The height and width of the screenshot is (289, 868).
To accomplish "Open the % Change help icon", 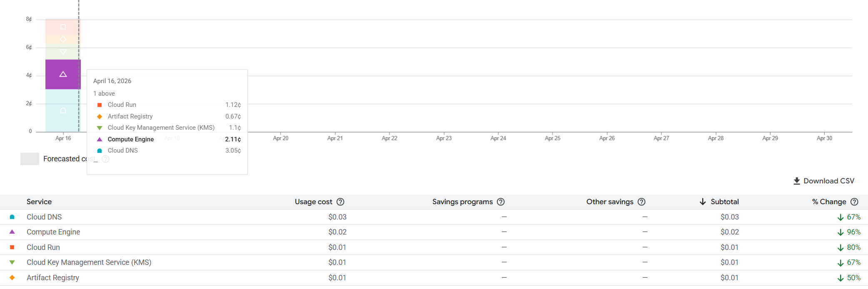I will point(854,202).
